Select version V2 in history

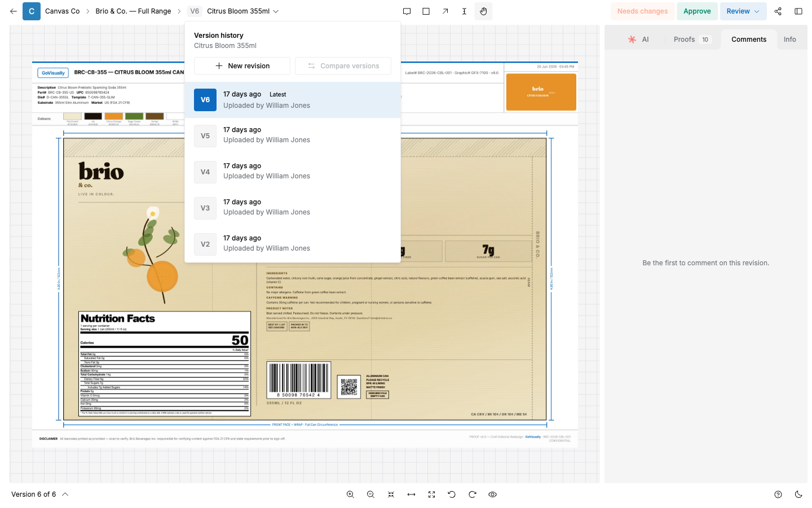tap(293, 244)
